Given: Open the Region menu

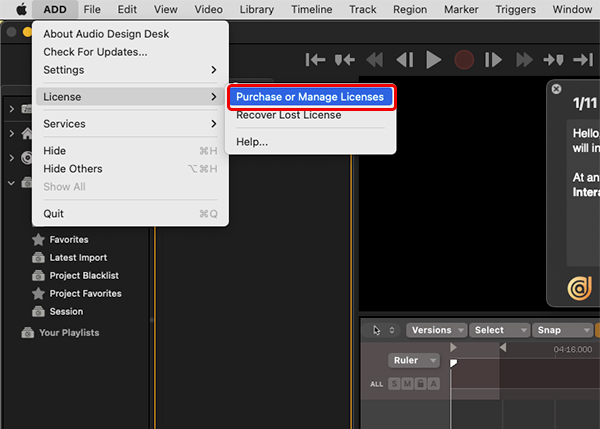Looking at the screenshot, I should [x=410, y=9].
